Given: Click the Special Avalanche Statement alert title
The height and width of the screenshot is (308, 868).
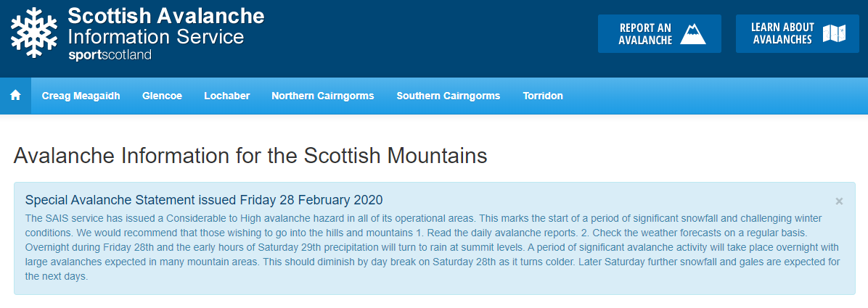Looking at the screenshot, I should click(x=203, y=199).
